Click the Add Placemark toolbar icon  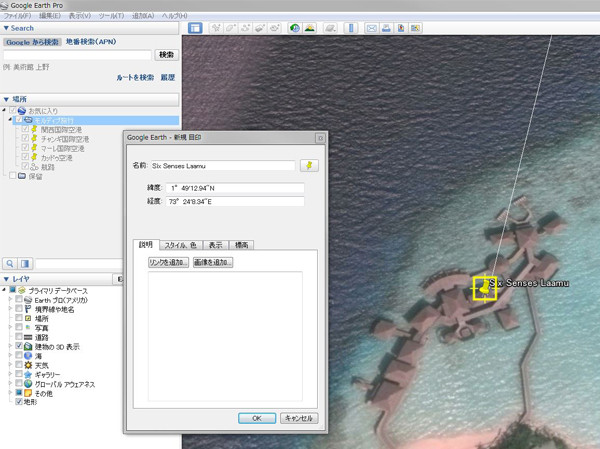(x=216, y=28)
